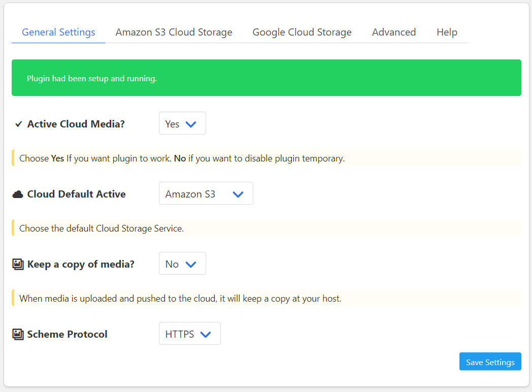Click the hint 'Choose the default Cloud Storage Service.'
This screenshot has height=392, width=532.
point(267,228)
